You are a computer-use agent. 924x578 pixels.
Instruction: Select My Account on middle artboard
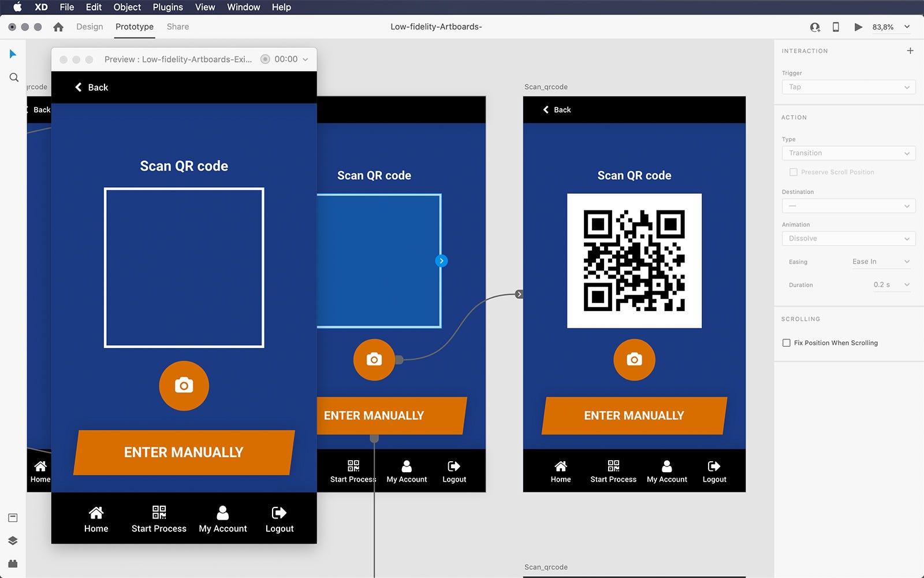[407, 472]
